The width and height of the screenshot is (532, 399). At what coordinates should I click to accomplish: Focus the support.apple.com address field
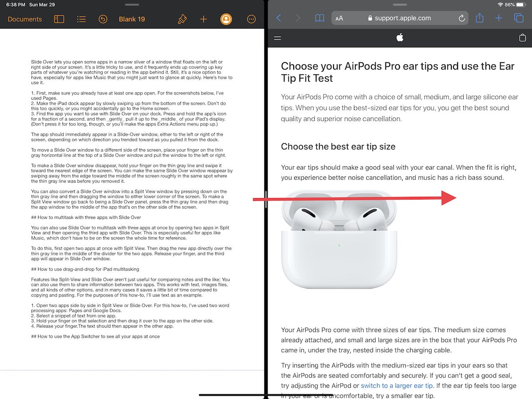point(400,18)
